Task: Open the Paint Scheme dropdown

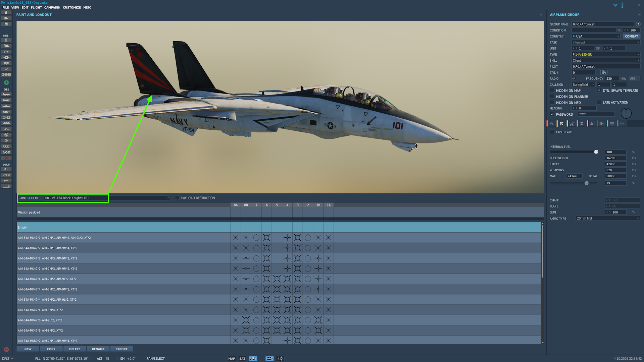Action: 107,198
